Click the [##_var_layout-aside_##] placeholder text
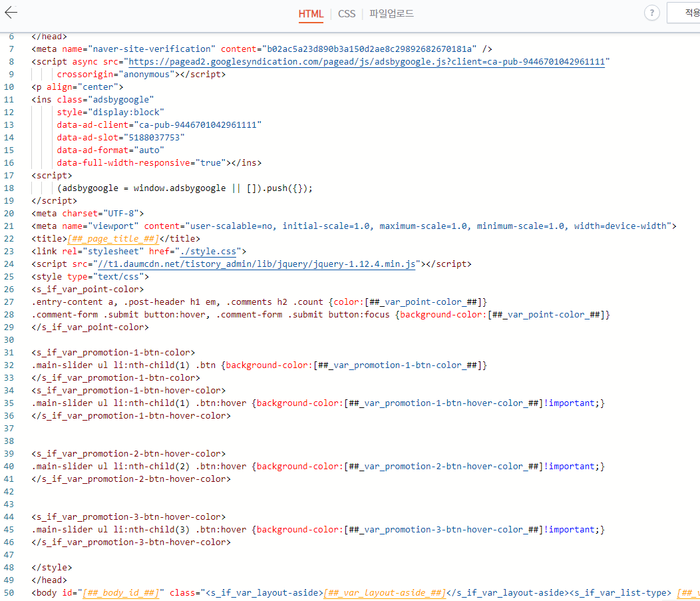Screen dimensions: 700x601 [385, 593]
